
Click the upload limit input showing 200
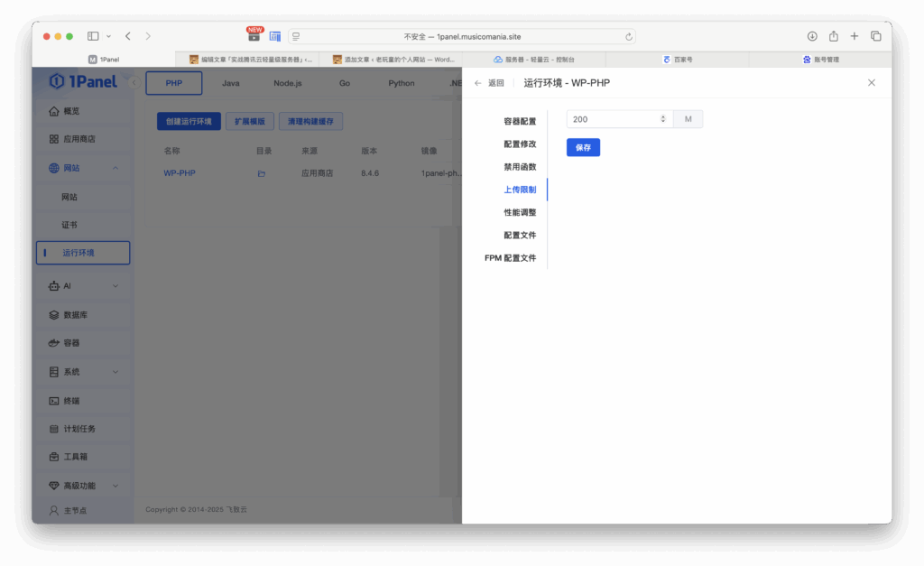pyautogui.click(x=614, y=119)
